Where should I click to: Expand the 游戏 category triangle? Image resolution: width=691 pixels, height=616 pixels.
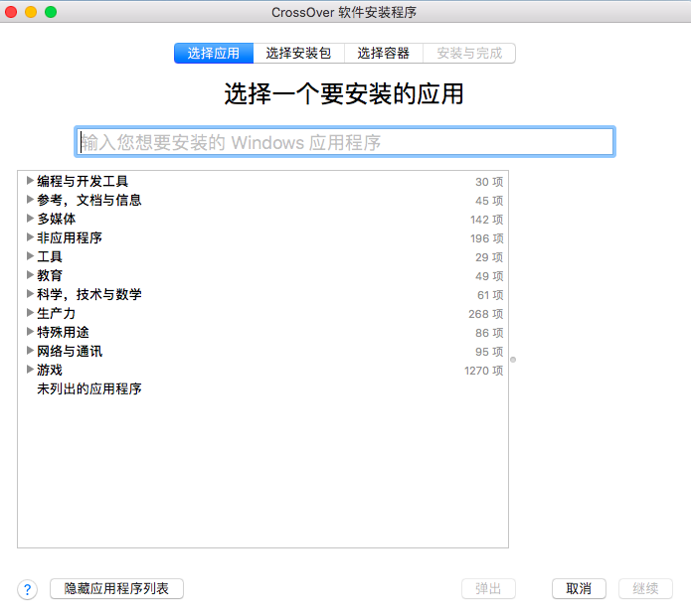click(x=30, y=370)
